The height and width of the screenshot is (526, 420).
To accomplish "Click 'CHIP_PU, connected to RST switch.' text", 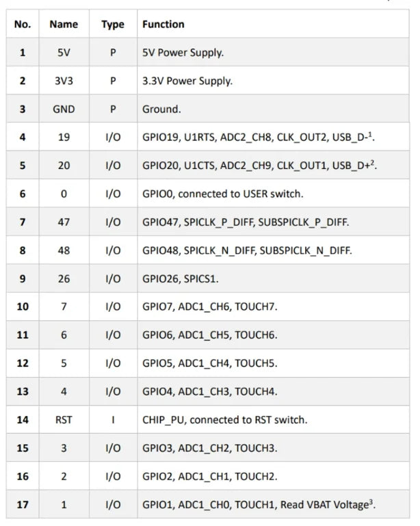I will (x=225, y=420).
